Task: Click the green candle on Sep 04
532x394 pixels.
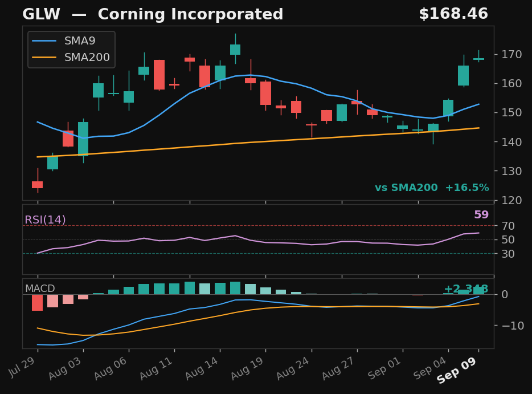Action: click(x=448, y=108)
